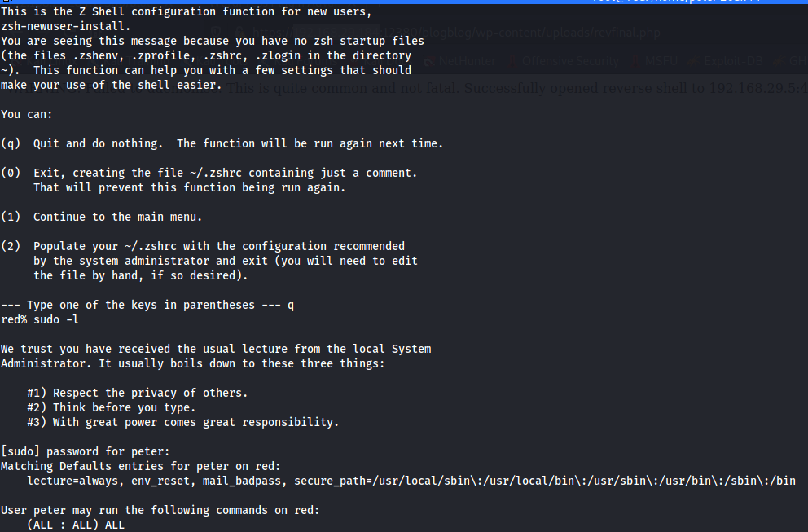Click "#3) With great power" lecture line
The height and width of the screenshot is (532, 808).
[x=182, y=422]
